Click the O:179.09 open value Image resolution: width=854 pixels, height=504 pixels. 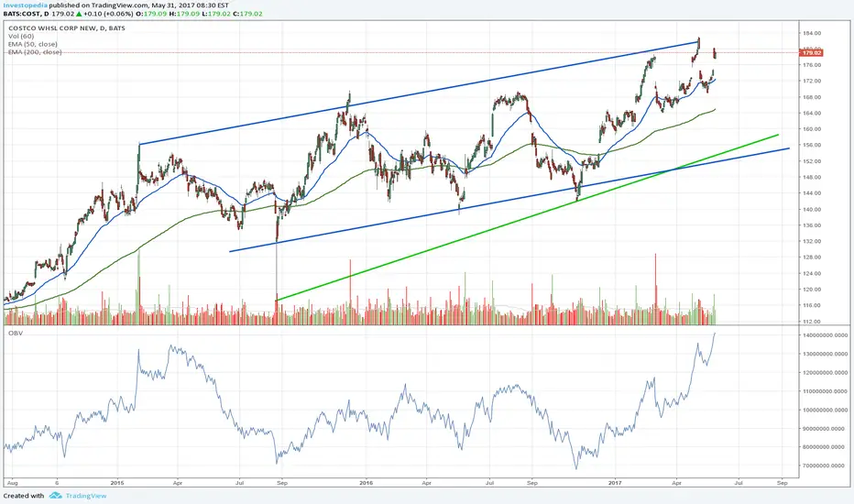coord(151,13)
